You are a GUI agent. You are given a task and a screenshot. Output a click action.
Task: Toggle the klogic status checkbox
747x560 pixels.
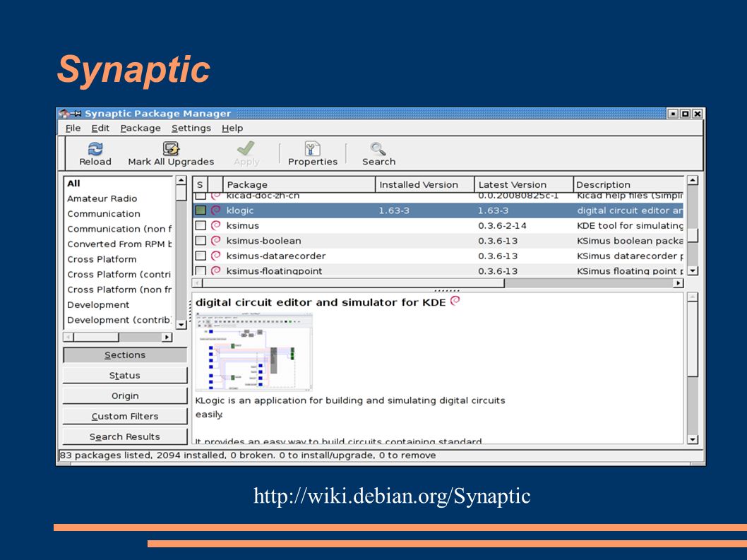click(201, 210)
